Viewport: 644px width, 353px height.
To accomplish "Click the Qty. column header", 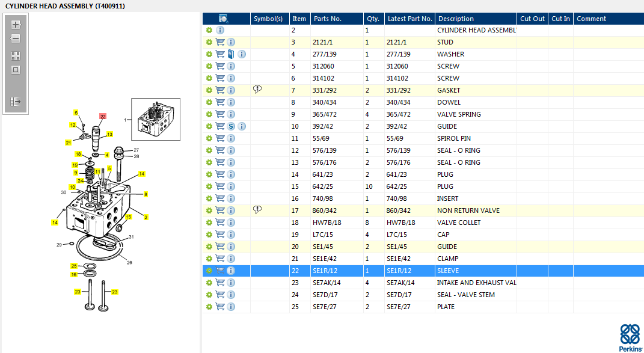I will (x=373, y=19).
